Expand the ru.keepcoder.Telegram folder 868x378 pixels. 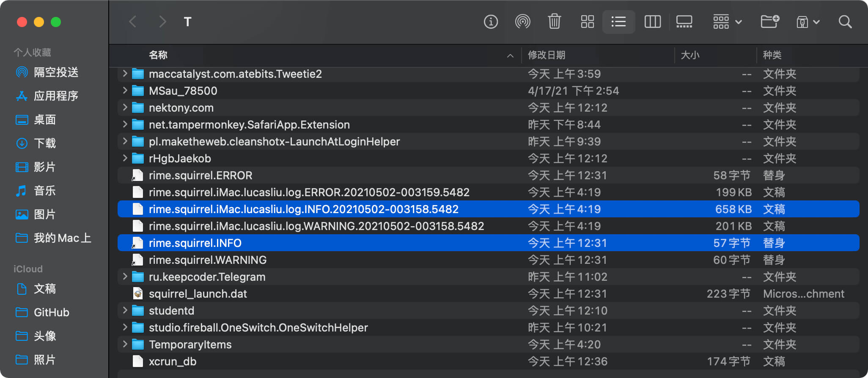coord(125,277)
